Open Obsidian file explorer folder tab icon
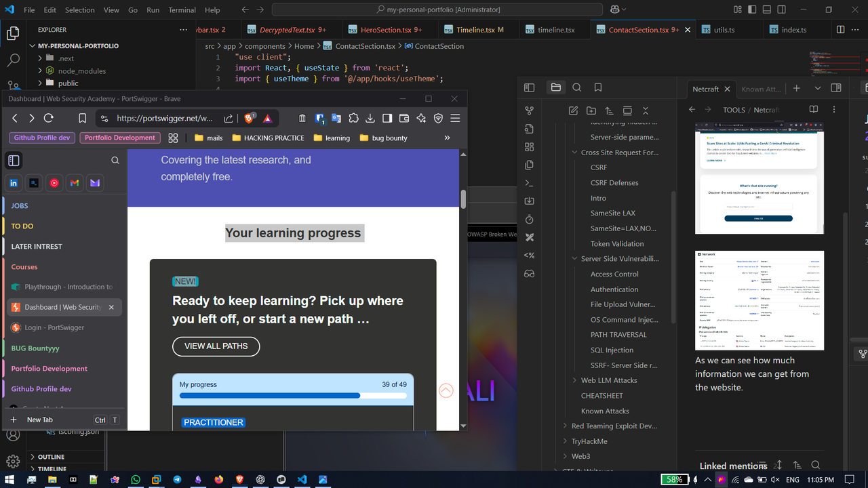The image size is (868, 488). (556, 87)
